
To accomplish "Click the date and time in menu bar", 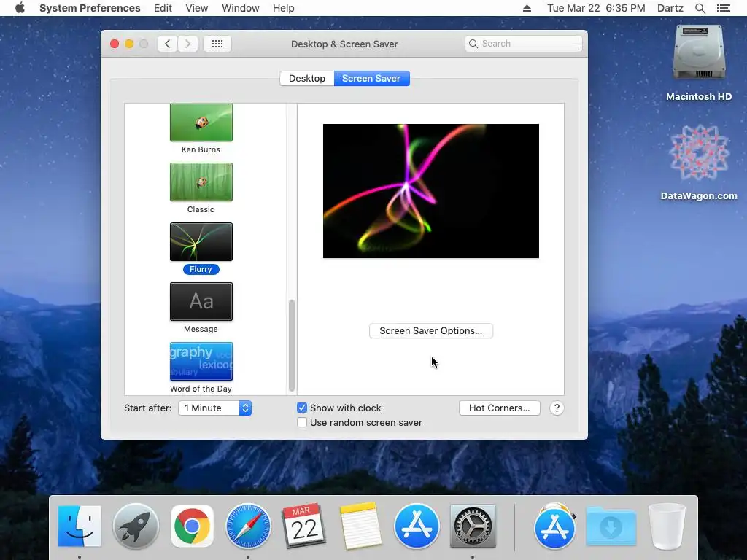I will (596, 8).
